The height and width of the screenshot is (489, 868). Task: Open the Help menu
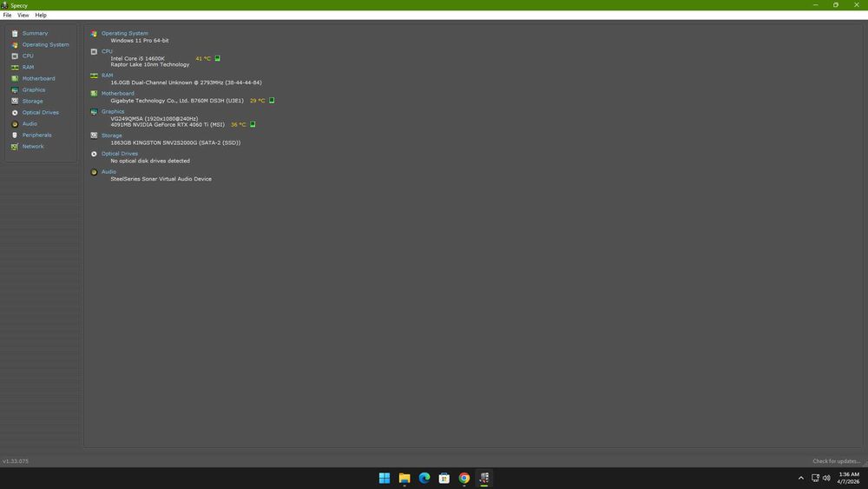41,15
